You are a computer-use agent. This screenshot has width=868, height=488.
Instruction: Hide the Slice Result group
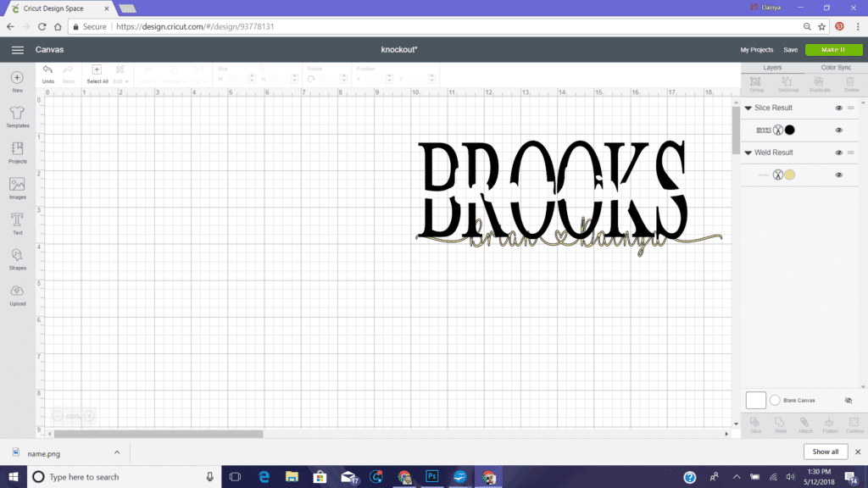click(x=838, y=108)
